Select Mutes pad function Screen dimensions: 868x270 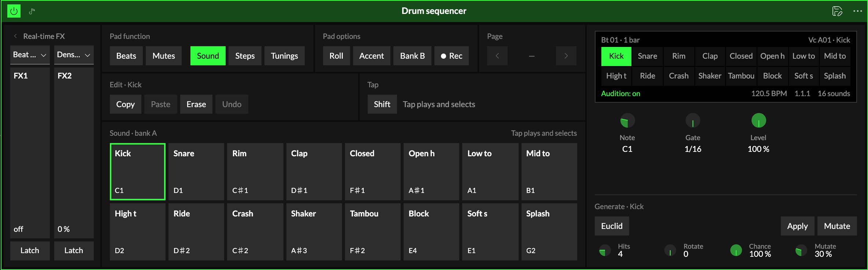[163, 56]
